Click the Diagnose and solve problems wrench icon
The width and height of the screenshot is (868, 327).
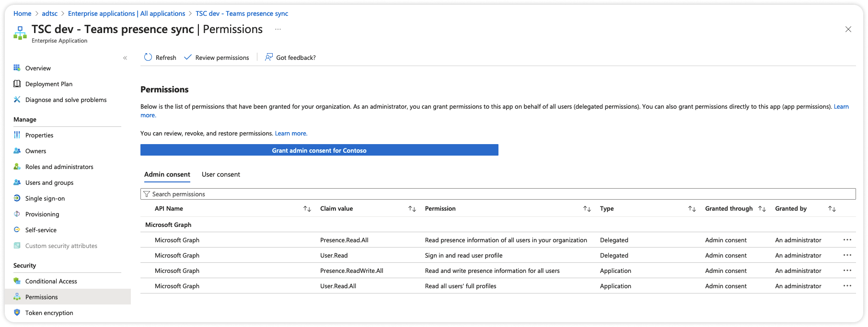[x=17, y=100]
